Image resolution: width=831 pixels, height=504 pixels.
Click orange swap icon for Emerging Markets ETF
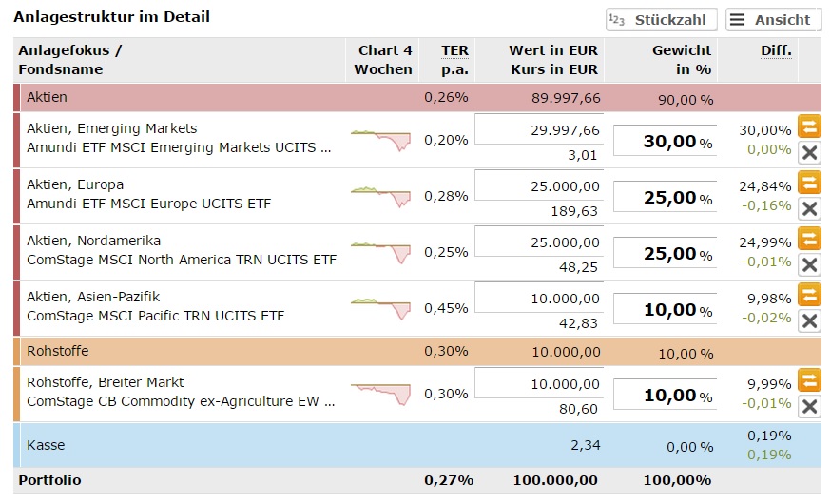pyautogui.click(x=809, y=126)
